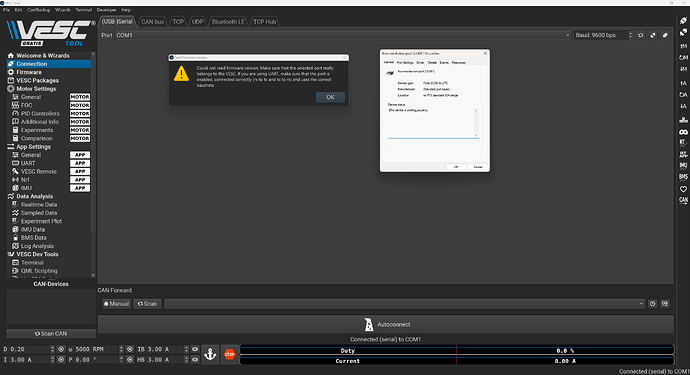This screenshot has width=690, height=375.
Task: Click ping CAN icon right of CAN Forward dropdown
Action: tap(653, 304)
